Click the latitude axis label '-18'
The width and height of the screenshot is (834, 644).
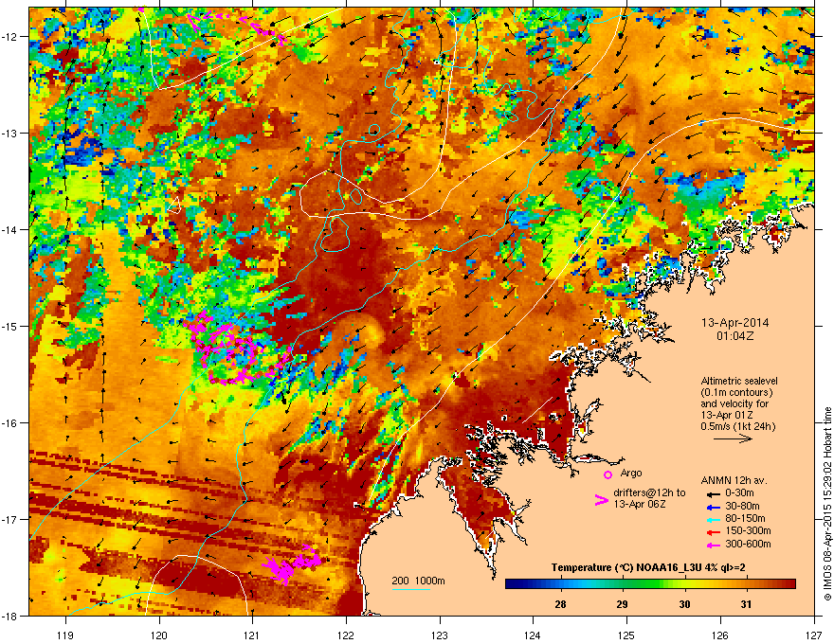[x=9, y=616]
